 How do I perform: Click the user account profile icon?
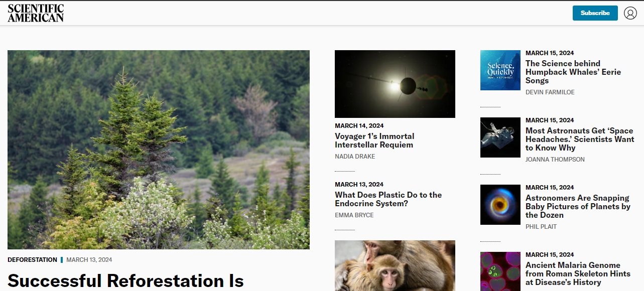pyautogui.click(x=630, y=13)
